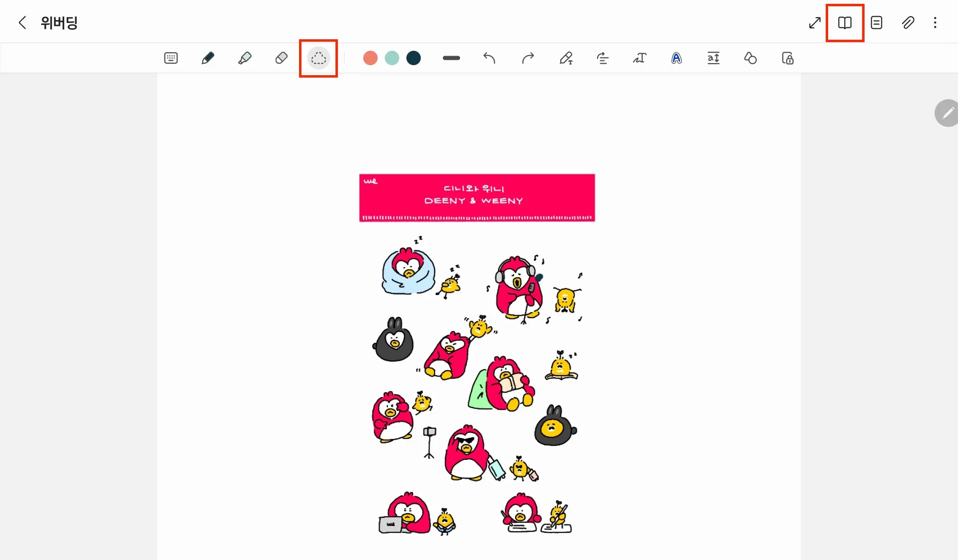
Task: Select the Highlighter tool
Action: click(244, 58)
